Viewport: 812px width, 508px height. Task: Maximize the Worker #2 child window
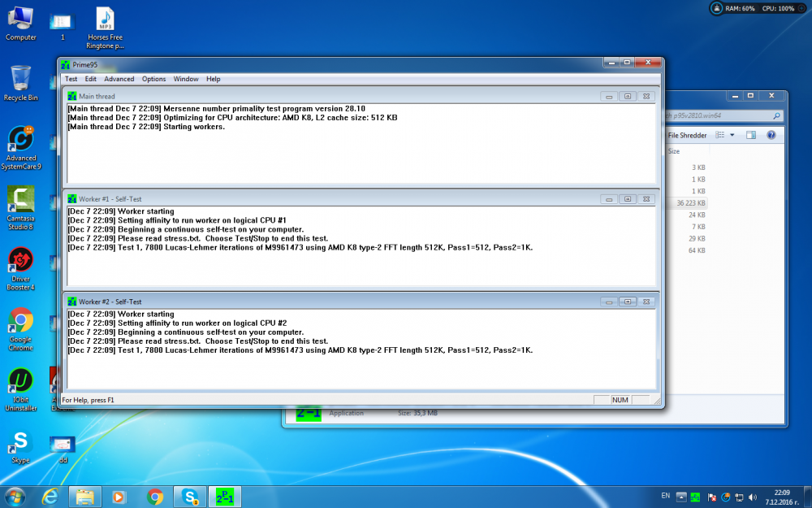(x=628, y=302)
